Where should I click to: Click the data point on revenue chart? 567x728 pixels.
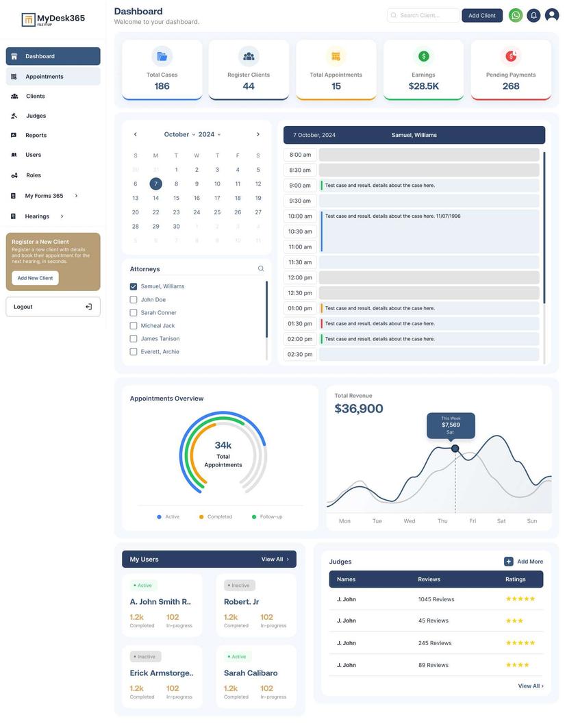[x=455, y=449]
